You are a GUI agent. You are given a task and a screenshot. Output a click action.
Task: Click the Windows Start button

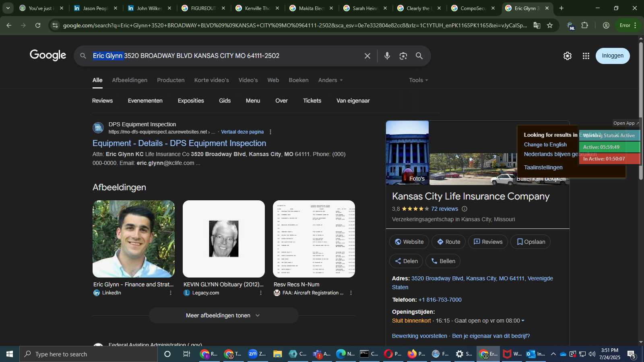click(10, 354)
